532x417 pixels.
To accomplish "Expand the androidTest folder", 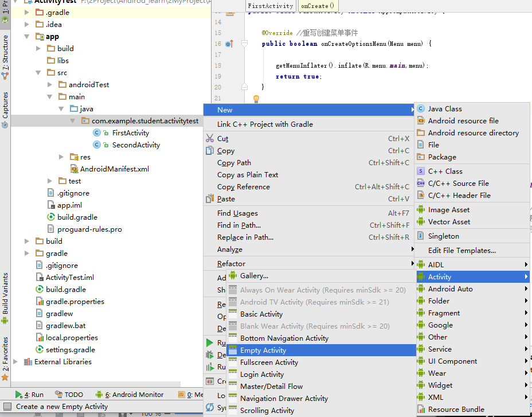I will point(50,85).
